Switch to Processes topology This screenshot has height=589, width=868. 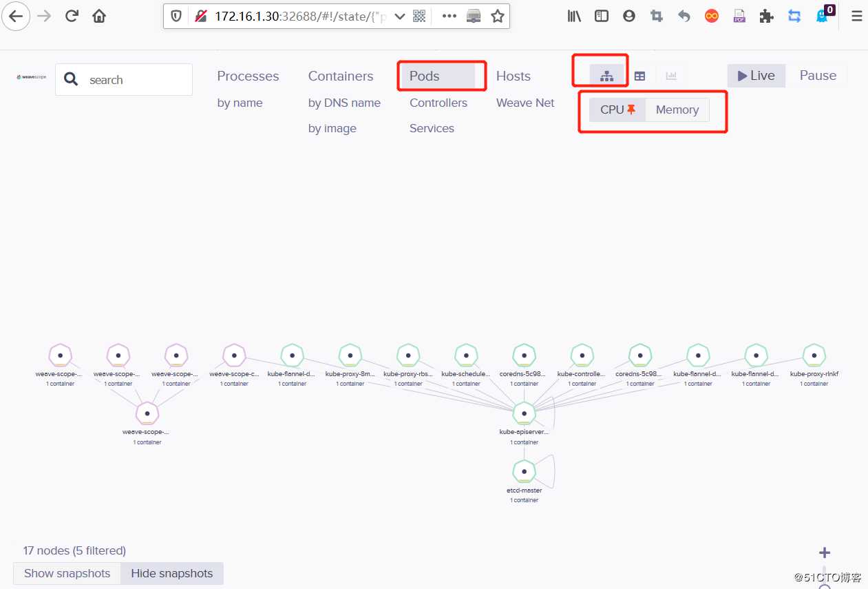248,76
